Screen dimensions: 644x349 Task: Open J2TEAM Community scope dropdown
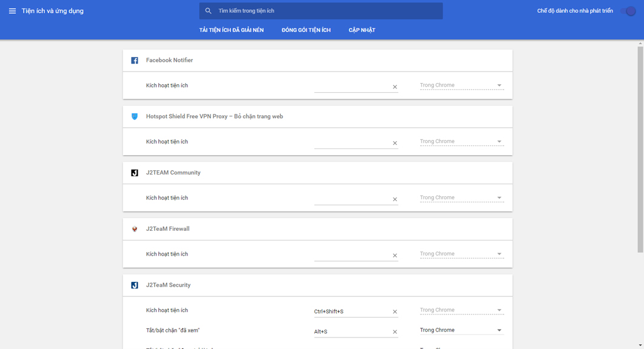[461, 198]
